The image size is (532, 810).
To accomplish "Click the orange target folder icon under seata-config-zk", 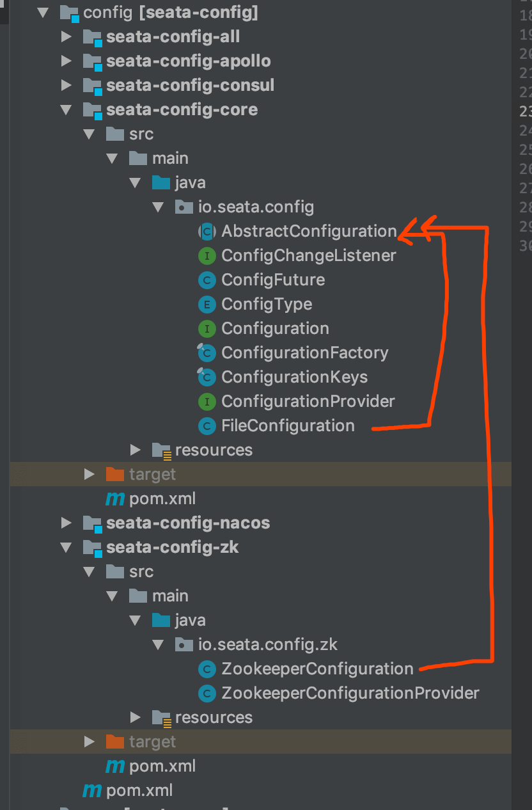I will [114, 742].
